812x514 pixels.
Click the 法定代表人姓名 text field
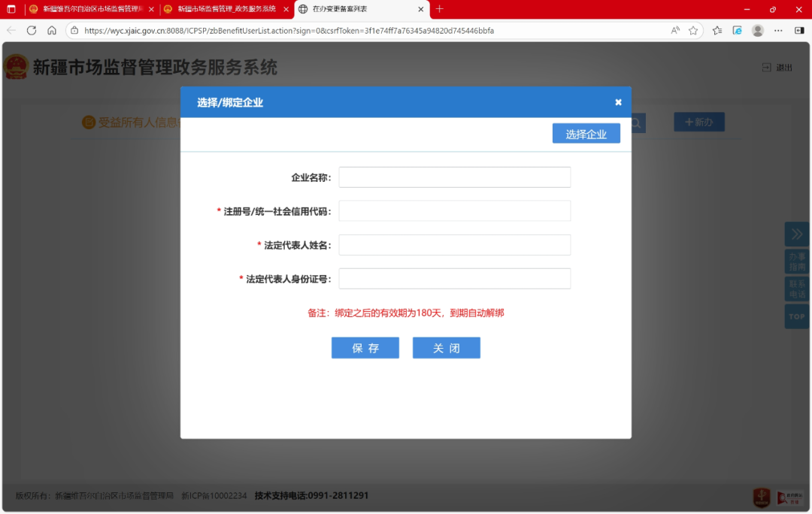click(x=454, y=245)
